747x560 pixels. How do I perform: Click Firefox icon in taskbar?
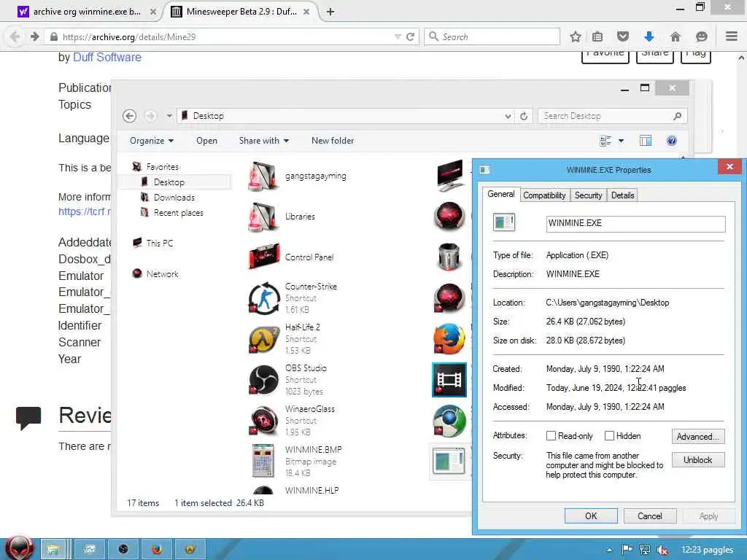click(157, 550)
